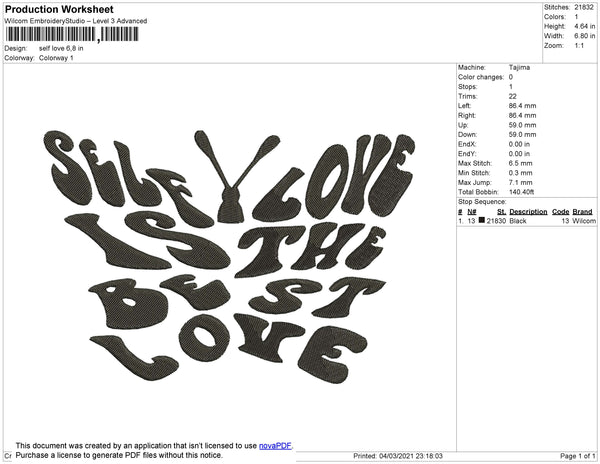600x464 pixels.
Task: Click the 'Printed: 04/03/2021 23:18:03' footer text
Action: tap(398, 456)
